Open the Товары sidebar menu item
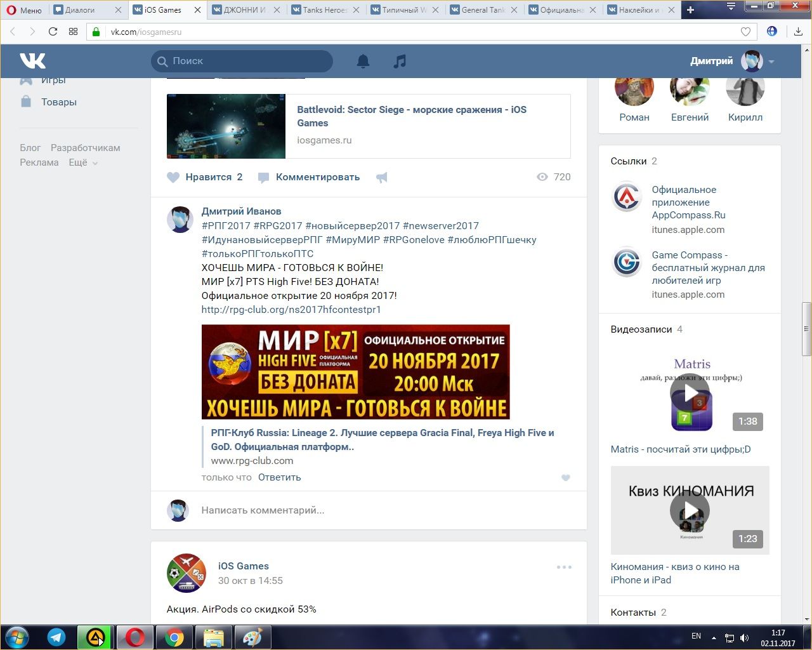Screen dimensions: 812x650 click(58, 102)
